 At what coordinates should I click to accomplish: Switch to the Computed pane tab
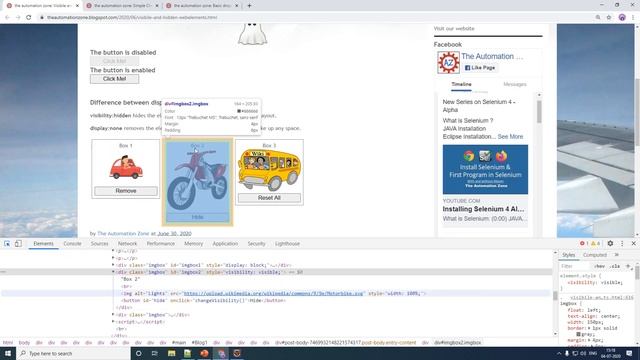[x=595, y=255]
